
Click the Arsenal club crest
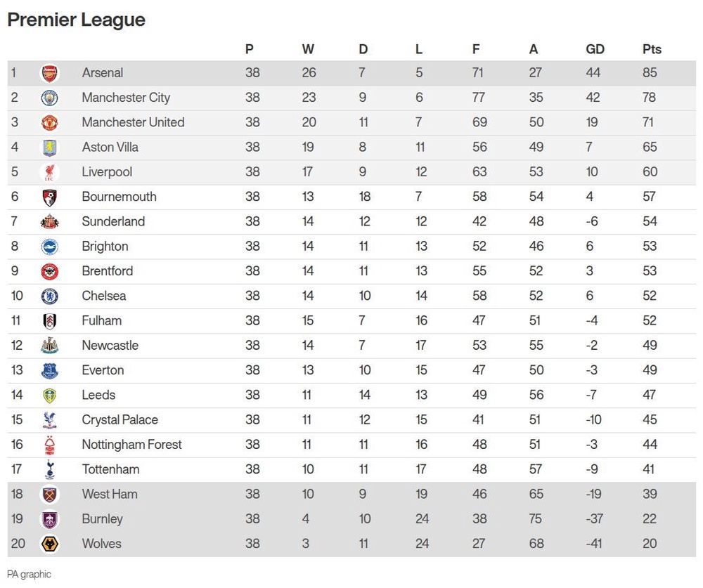49,73
